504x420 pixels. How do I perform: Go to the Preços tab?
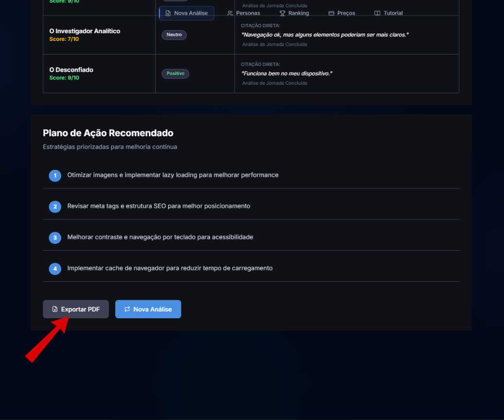point(342,13)
